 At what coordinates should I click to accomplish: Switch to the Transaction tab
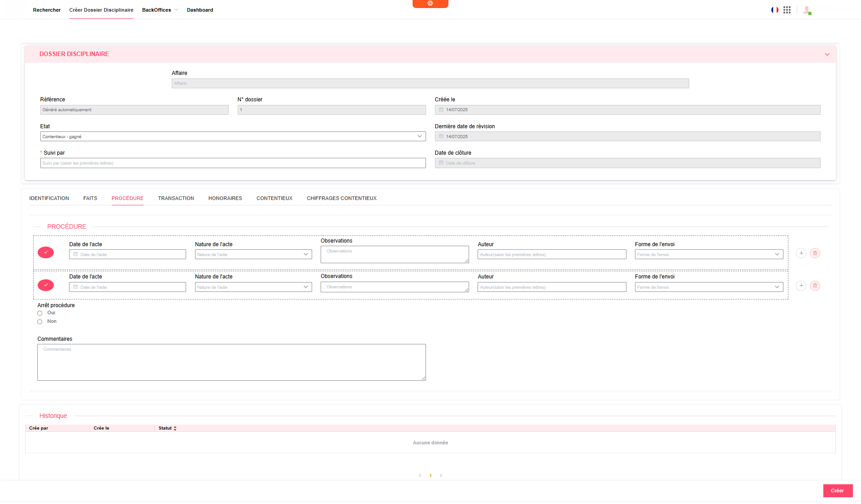click(176, 198)
